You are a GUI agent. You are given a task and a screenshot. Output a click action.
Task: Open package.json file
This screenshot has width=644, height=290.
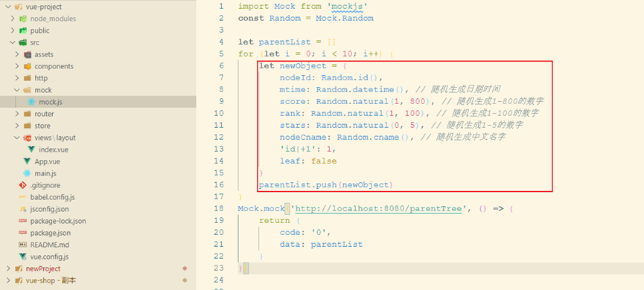pyautogui.click(x=51, y=233)
